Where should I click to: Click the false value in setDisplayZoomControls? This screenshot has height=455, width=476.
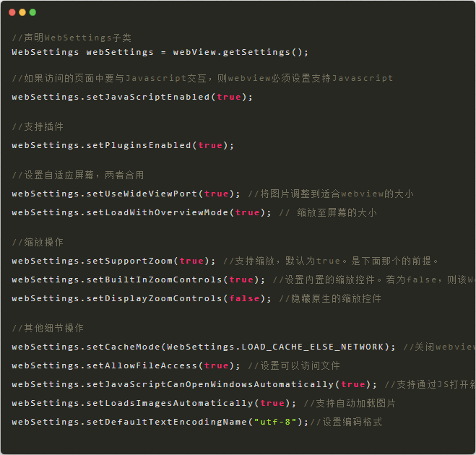pos(244,298)
